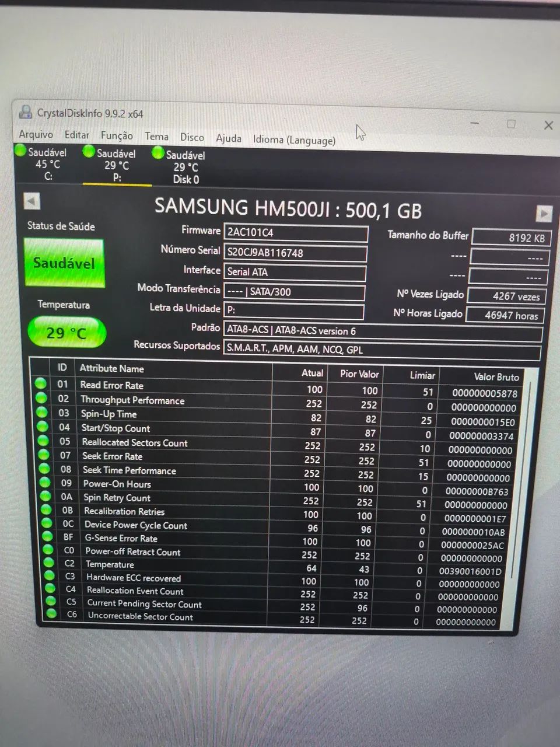The width and height of the screenshot is (560, 747).
Task: Select the Read Error Rate attribute name
Action: pos(111,385)
